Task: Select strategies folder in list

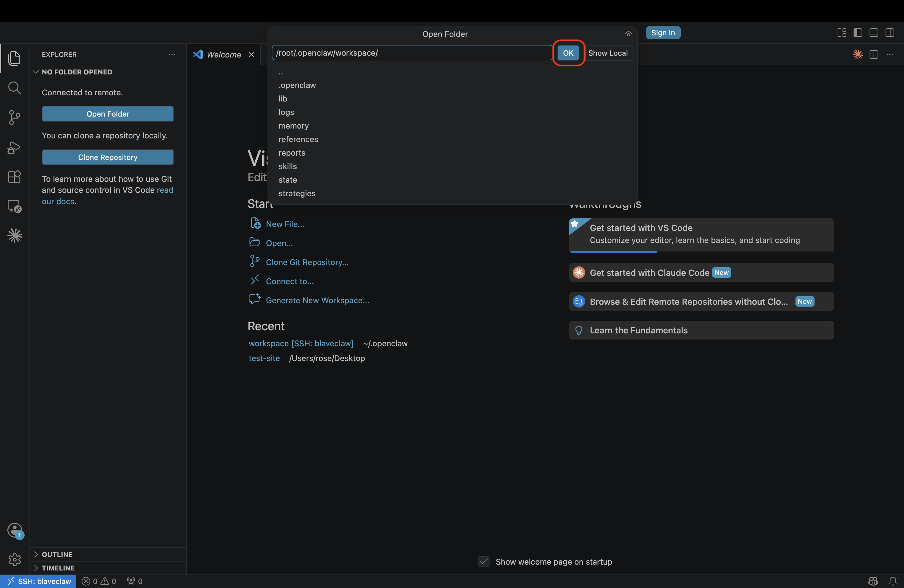Action: [x=452, y=193]
